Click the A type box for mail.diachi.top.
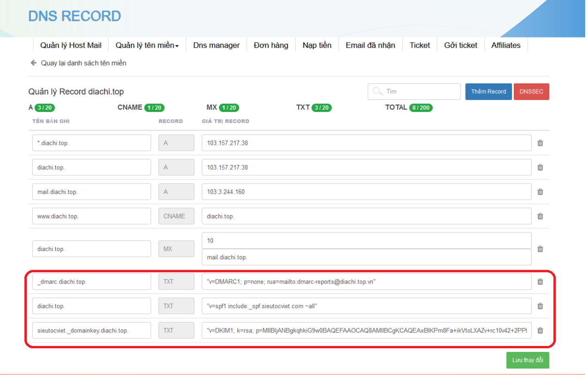Image resolution: width=588 pixels, height=375 pixels. 176,192
